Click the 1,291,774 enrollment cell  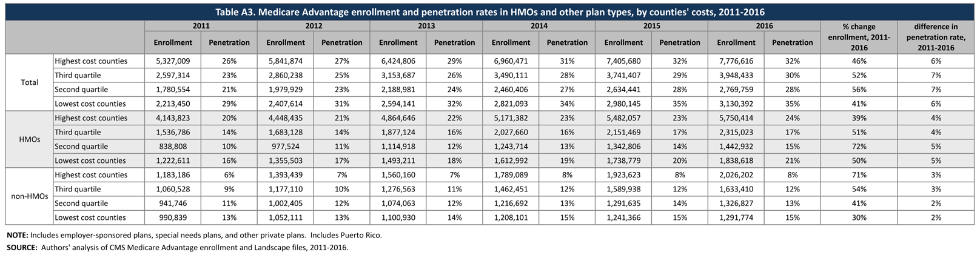click(736, 217)
